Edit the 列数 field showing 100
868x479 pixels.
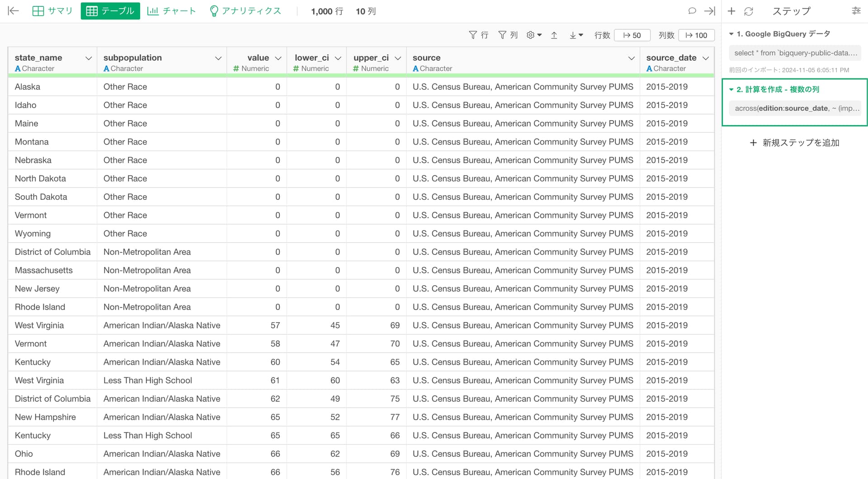[697, 35]
